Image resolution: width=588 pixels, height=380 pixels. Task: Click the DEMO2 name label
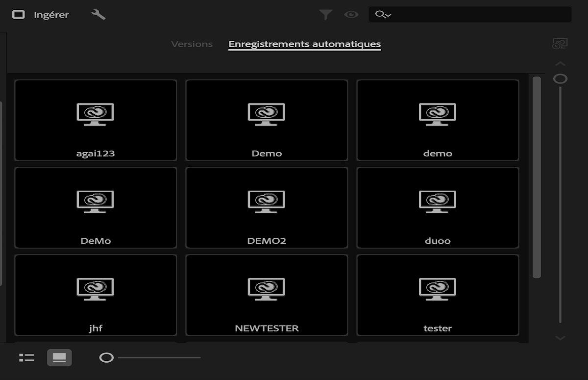[x=267, y=241]
